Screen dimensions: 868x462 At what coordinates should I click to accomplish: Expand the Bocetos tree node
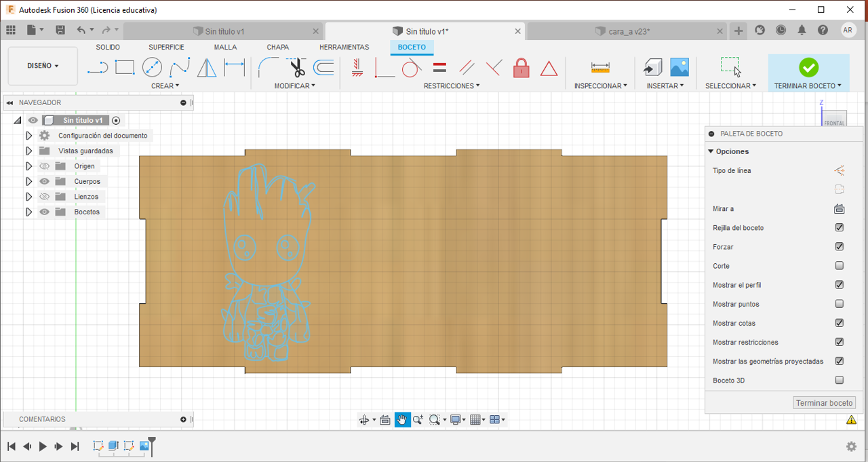click(x=28, y=212)
